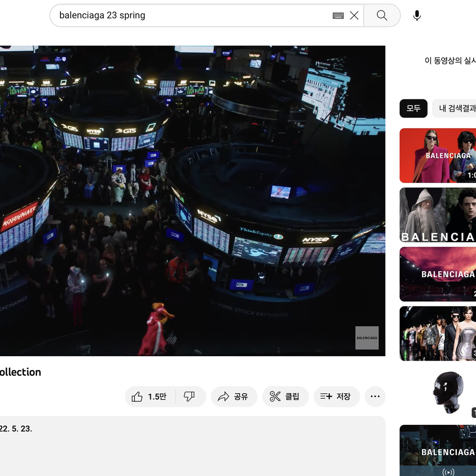This screenshot has height=476, width=476.
Task: Click the video player to pause
Action: (193, 201)
